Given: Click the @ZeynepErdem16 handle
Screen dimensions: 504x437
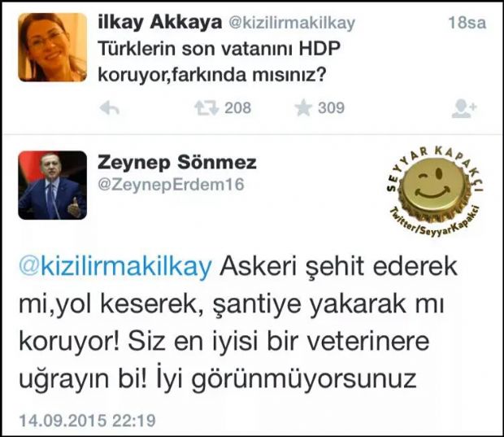Looking at the screenshot, I should click(x=171, y=185).
